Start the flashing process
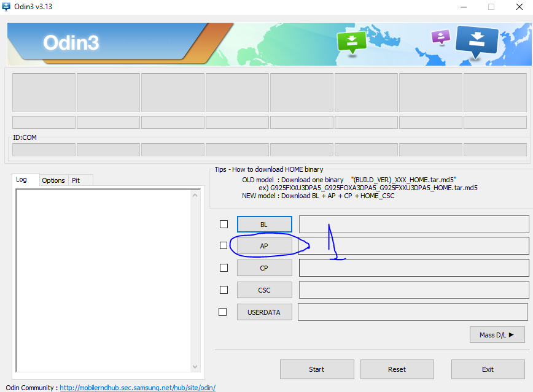Image resolution: width=533 pixels, height=392 pixels. pos(317,369)
